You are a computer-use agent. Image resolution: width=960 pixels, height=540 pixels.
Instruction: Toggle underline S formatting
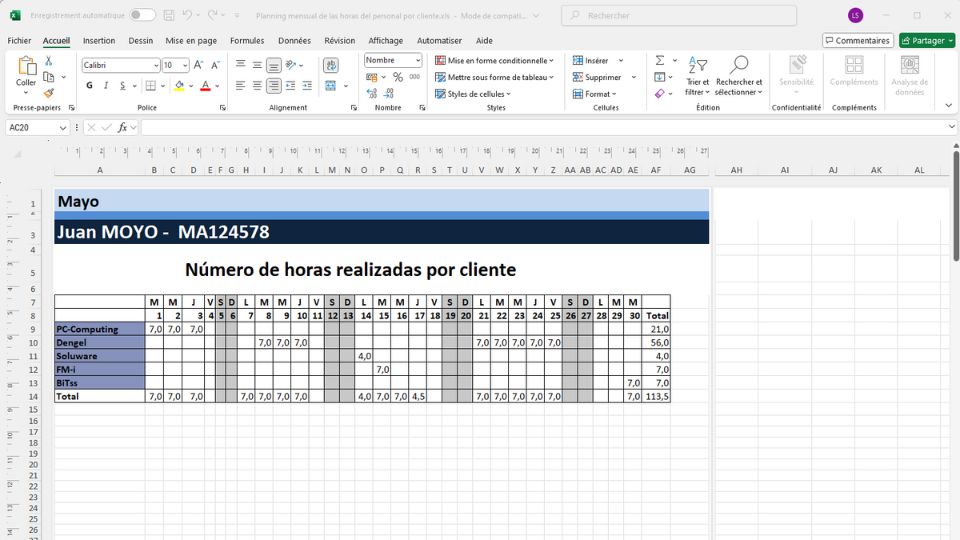pos(122,86)
